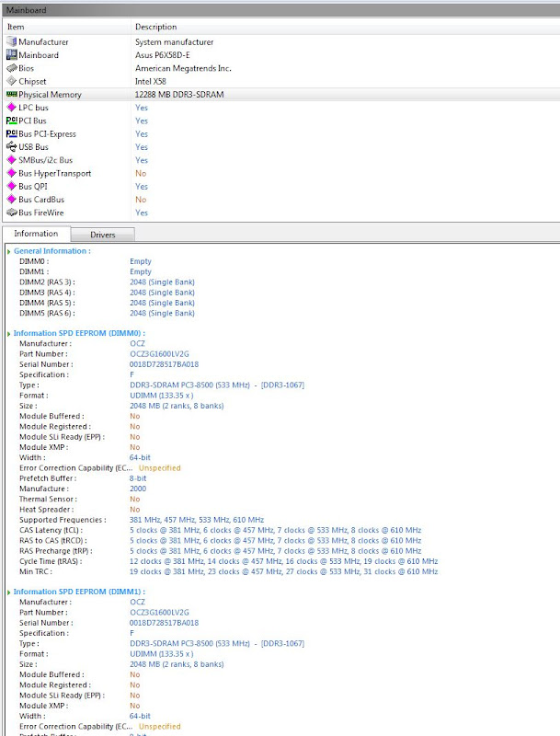Click the Bus HyperTransport icon
Screen dimensions: 560x736
coord(12,173)
